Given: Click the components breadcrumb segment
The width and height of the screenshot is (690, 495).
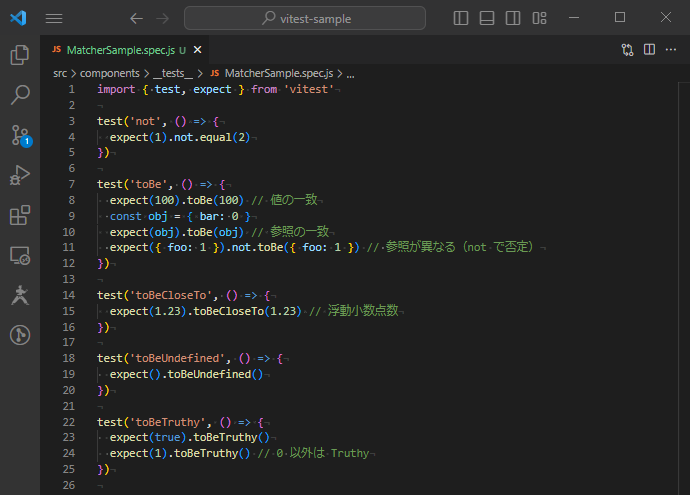Looking at the screenshot, I should tap(110, 73).
